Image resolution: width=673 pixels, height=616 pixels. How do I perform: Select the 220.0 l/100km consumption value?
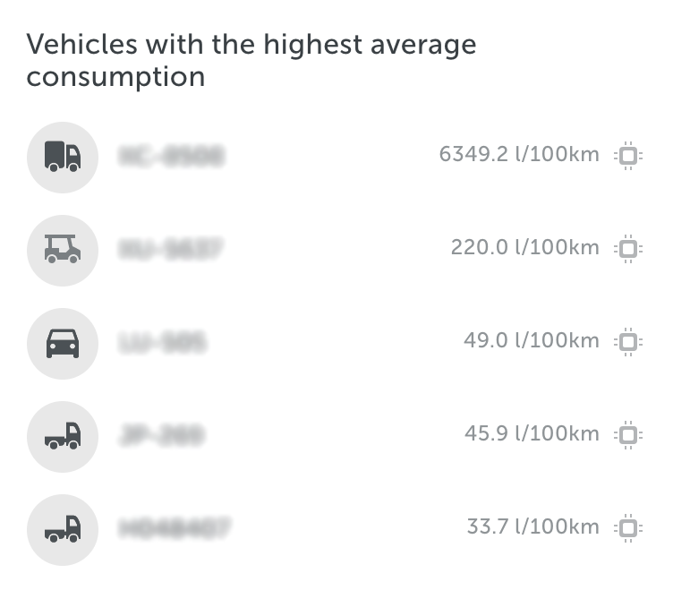pyautogui.click(x=525, y=247)
